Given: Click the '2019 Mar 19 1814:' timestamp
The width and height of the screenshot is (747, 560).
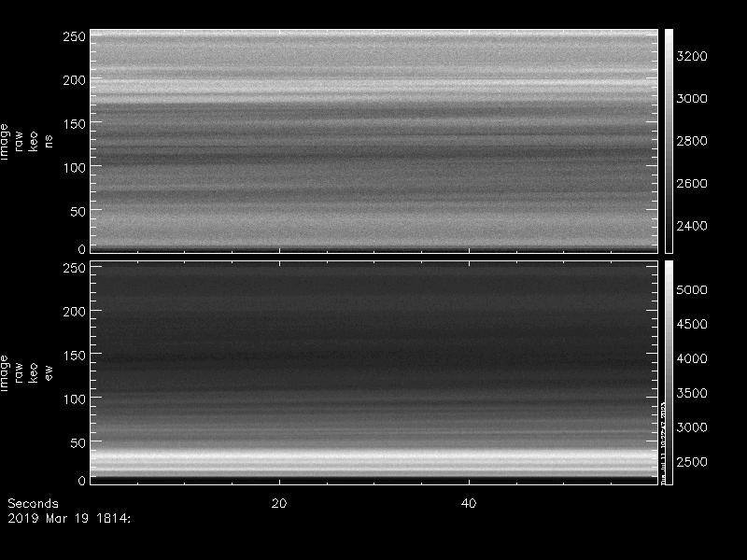Looking at the screenshot, I should (69, 519).
